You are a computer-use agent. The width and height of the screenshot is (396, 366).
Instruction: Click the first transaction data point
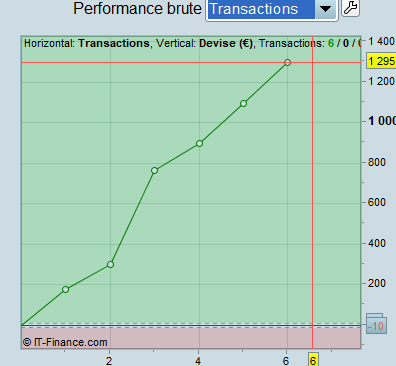tap(65, 289)
